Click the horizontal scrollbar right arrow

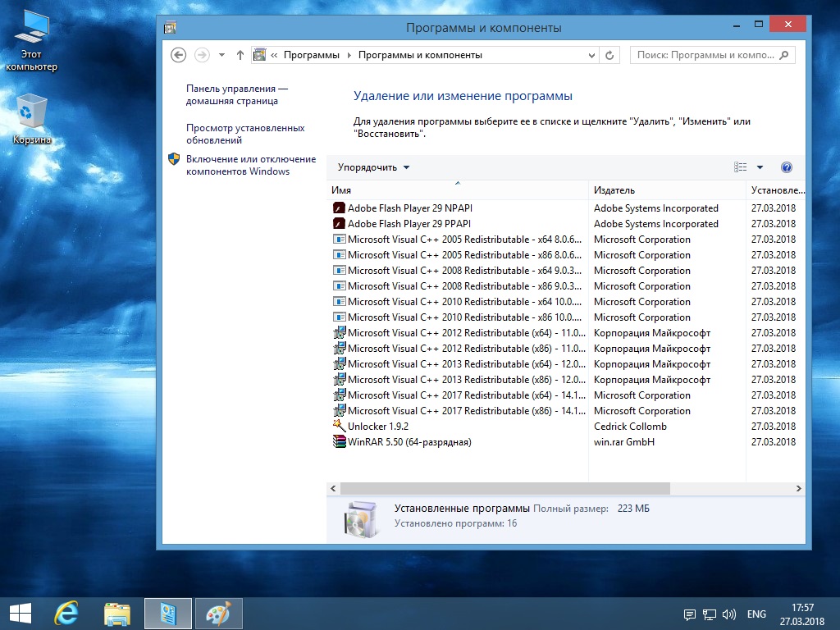[798, 488]
